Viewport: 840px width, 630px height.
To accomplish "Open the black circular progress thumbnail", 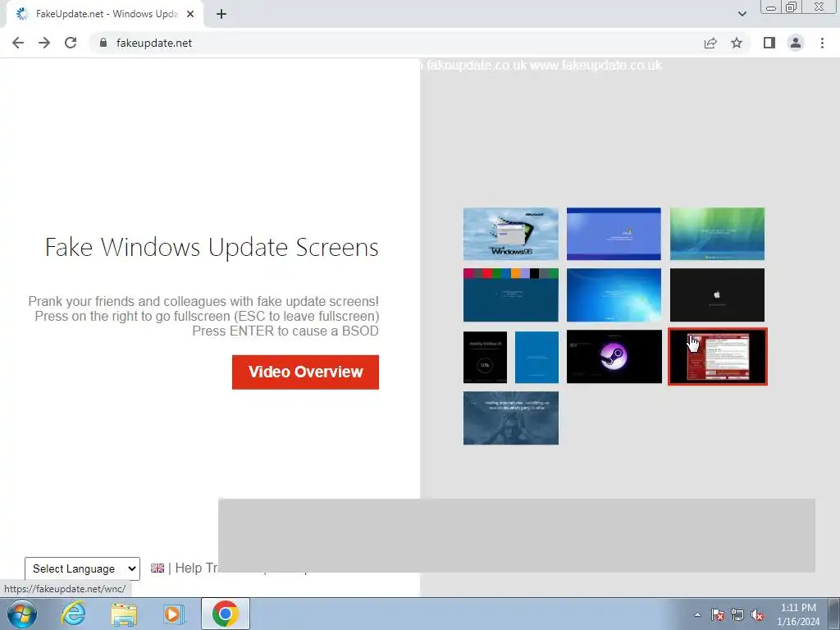I will [x=485, y=357].
